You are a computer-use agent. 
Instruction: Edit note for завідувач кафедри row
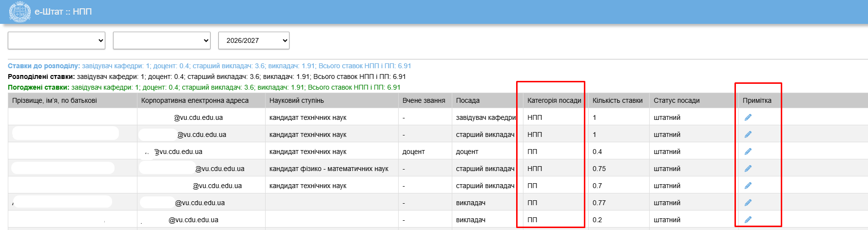(748, 117)
